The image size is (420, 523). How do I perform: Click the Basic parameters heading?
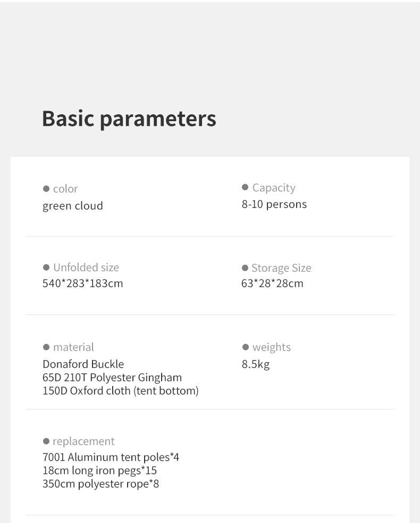129,118
